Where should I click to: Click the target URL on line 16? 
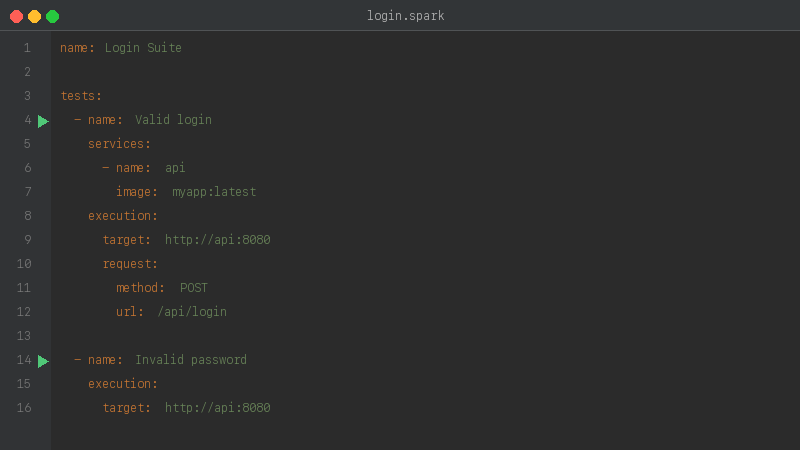coord(217,408)
